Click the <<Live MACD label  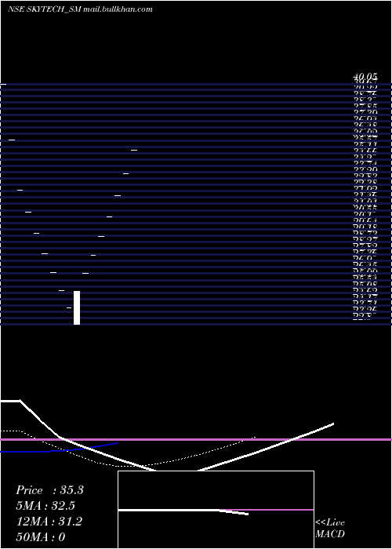point(330,529)
